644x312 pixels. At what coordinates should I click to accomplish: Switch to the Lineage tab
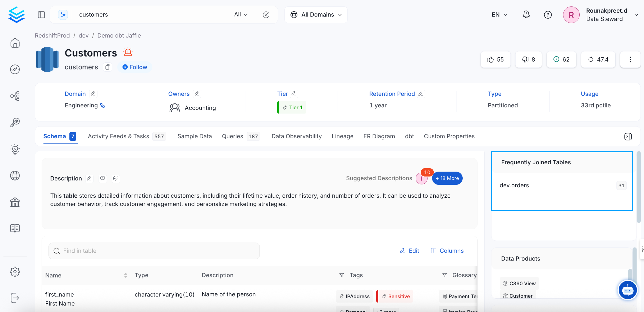(x=342, y=136)
